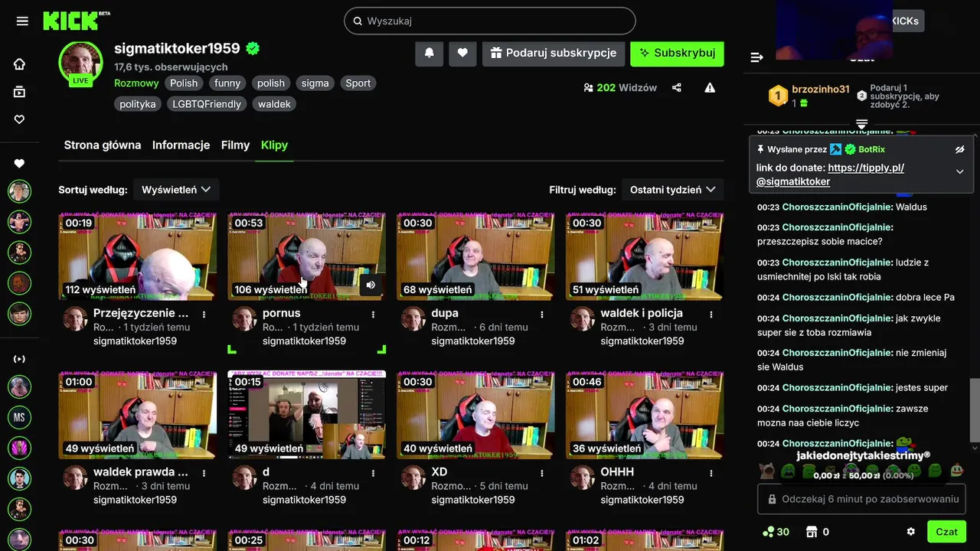Collapse chat panel icon

(757, 57)
